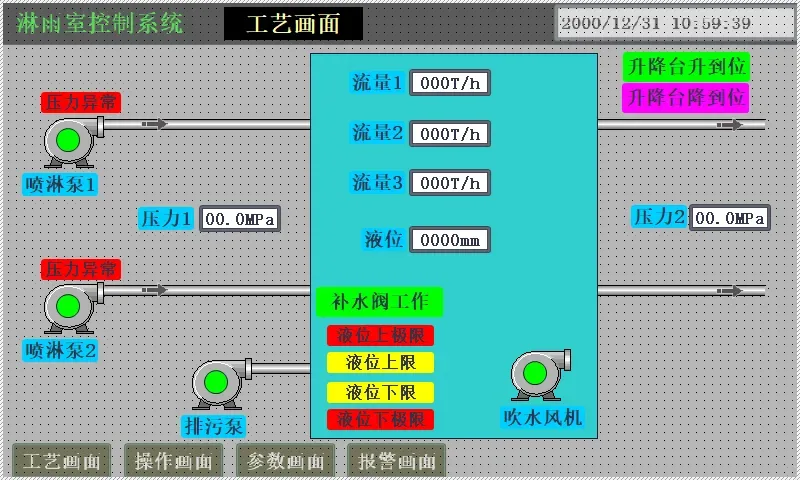
Task: Click the lower right outlet pipe arrow
Action: [730, 291]
